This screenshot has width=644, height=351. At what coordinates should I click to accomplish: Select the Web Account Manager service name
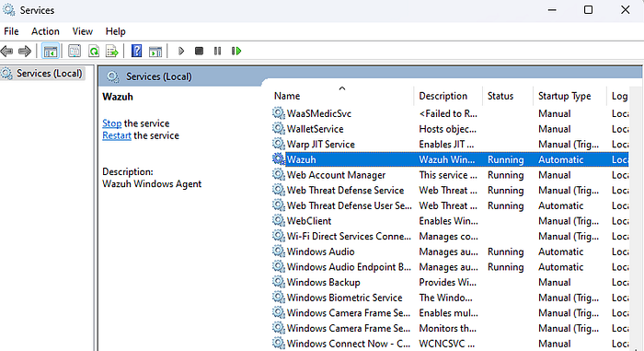336,174
